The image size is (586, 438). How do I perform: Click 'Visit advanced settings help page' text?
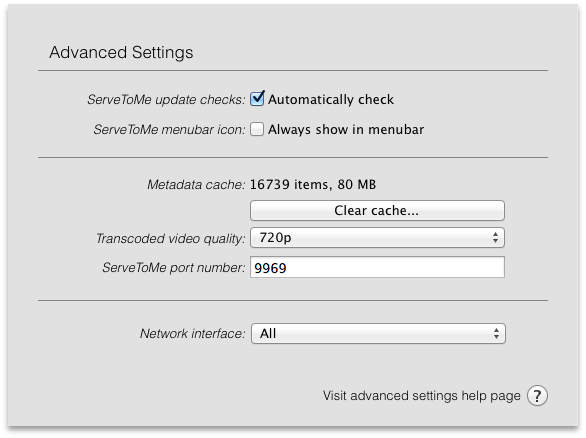pos(422,395)
